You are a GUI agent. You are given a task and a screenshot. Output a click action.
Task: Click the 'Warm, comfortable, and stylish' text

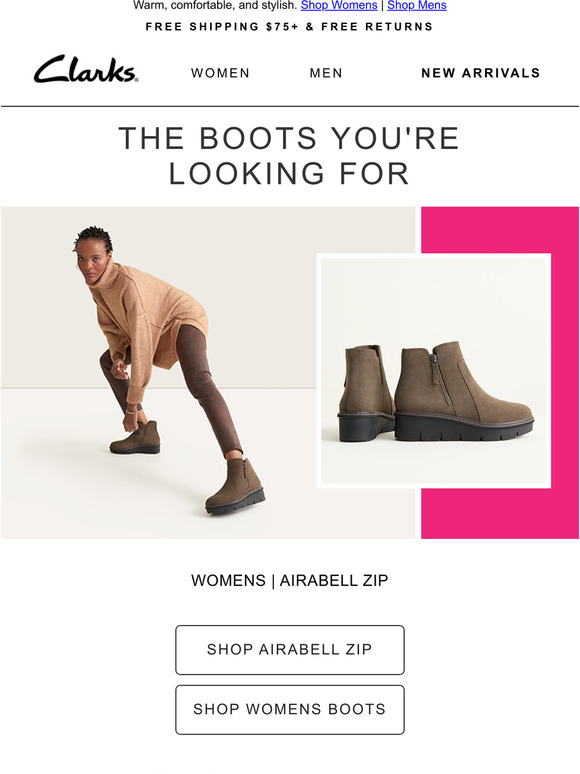coord(215,5)
